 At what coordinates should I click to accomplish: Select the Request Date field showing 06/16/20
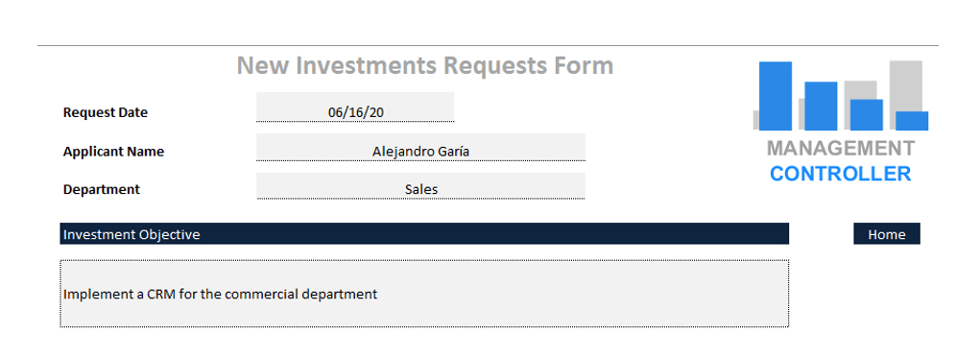355,107
